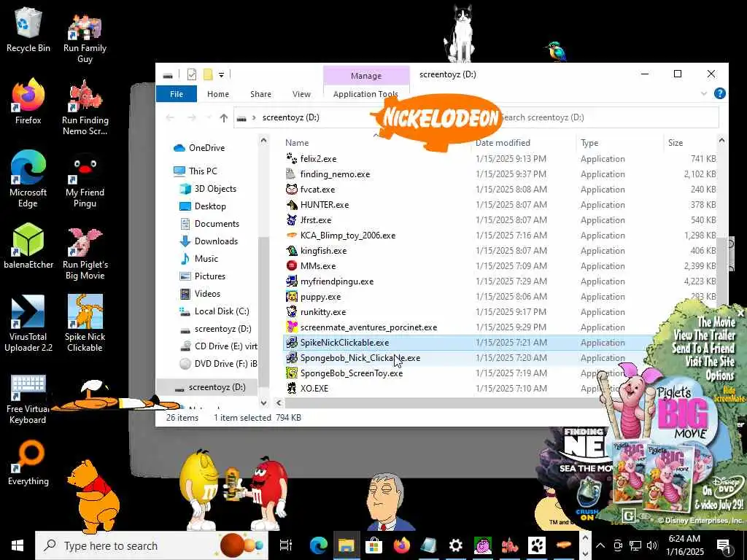Click New folder quick access icon
The width and height of the screenshot is (747, 560).
pyautogui.click(x=208, y=75)
